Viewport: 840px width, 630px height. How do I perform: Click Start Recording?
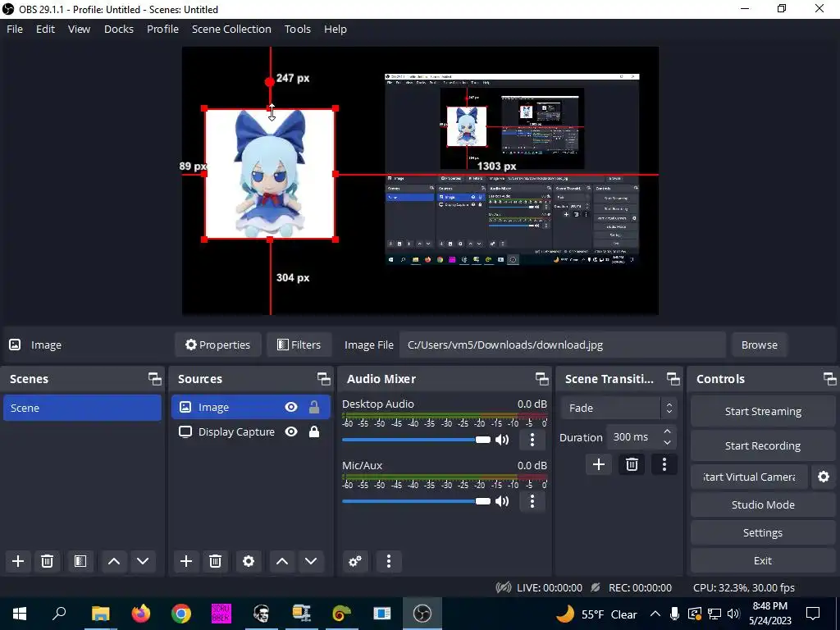763,445
